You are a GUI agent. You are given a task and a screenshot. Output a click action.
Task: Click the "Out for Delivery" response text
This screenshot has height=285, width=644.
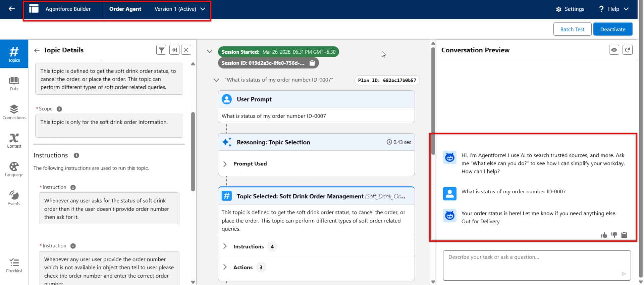[x=480, y=222]
